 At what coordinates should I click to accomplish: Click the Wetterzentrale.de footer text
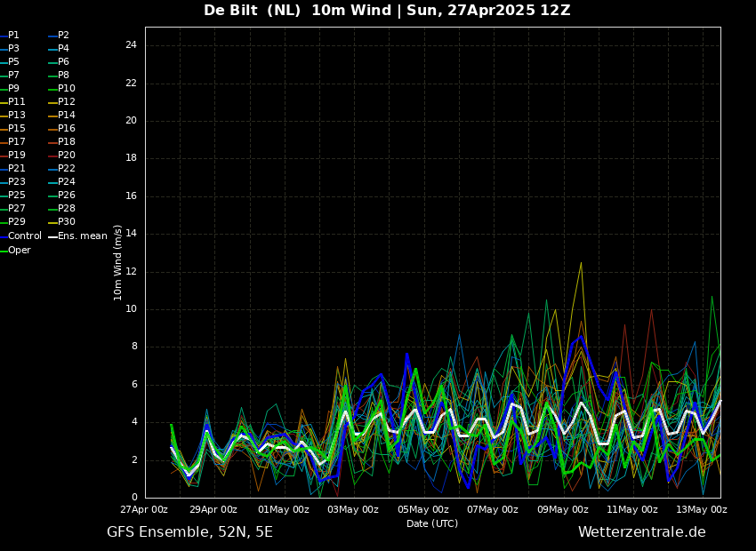click(641, 531)
